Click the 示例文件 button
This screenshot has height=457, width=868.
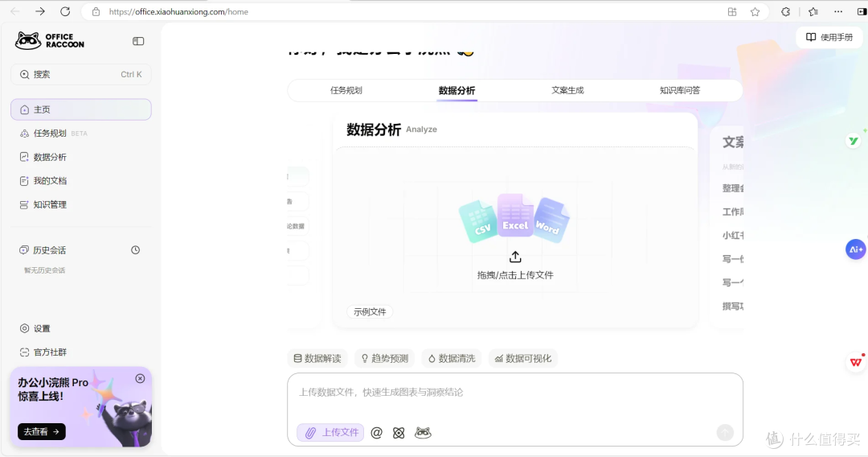coord(370,312)
